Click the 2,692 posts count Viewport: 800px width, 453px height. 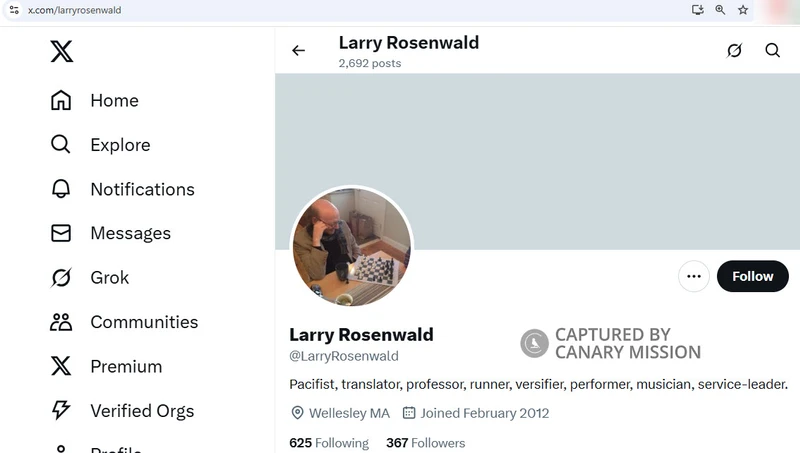click(370, 63)
